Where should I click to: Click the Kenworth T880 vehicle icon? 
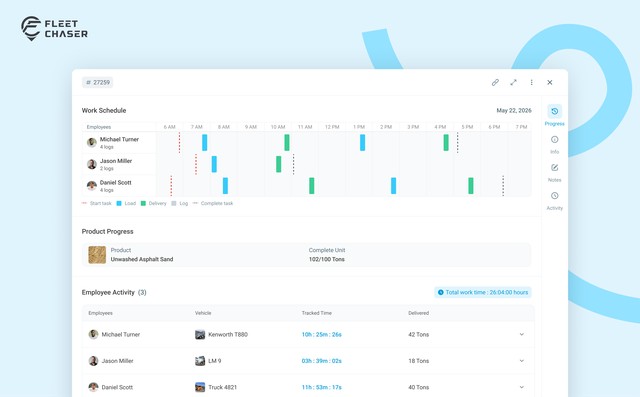click(x=200, y=335)
